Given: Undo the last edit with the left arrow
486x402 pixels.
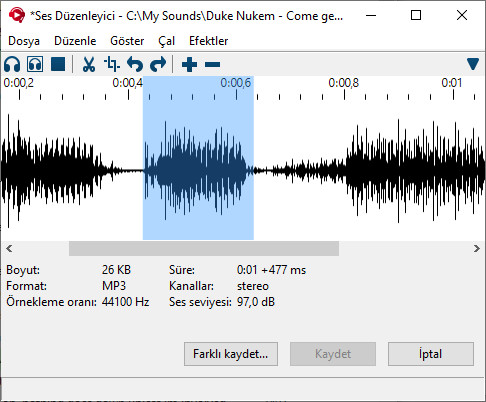Looking at the screenshot, I should 135,64.
